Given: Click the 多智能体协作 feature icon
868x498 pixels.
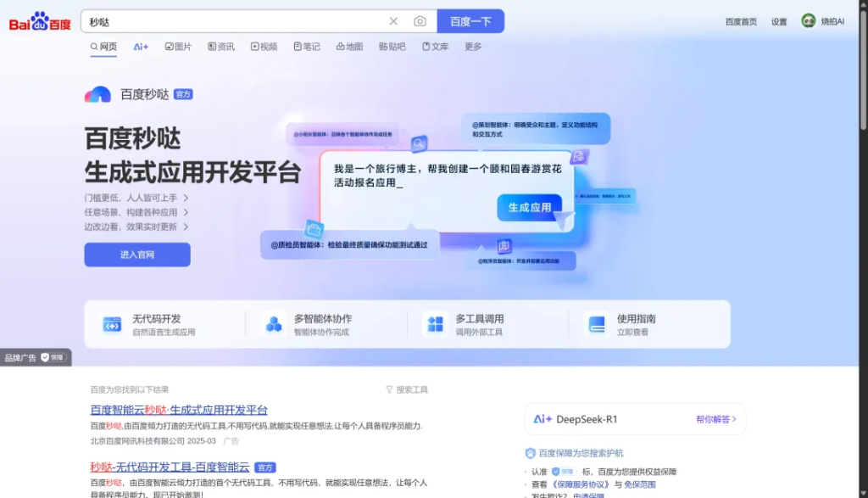Looking at the screenshot, I should (x=274, y=324).
